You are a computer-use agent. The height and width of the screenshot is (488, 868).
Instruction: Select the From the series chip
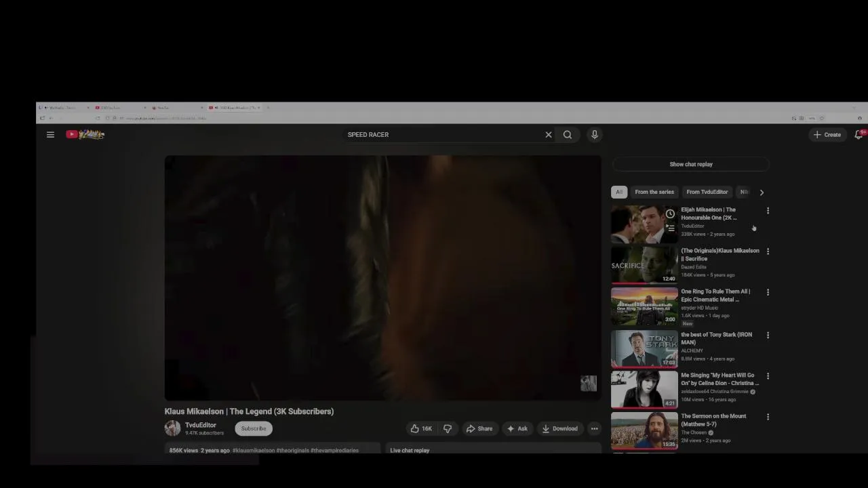pyautogui.click(x=654, y=192)
